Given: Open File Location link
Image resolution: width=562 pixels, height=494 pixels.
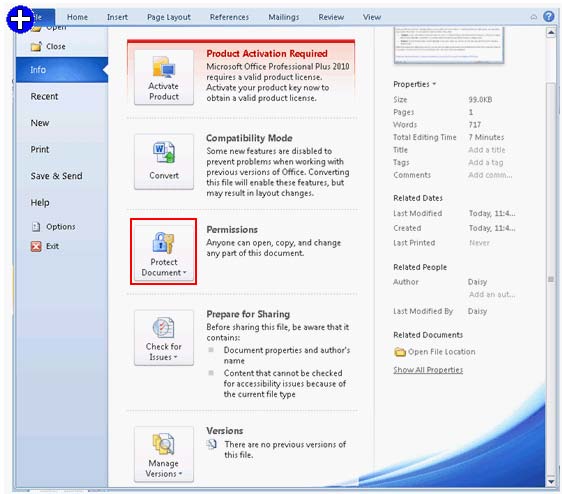Looking at the screenshot, I should click(x=442, y=352).
